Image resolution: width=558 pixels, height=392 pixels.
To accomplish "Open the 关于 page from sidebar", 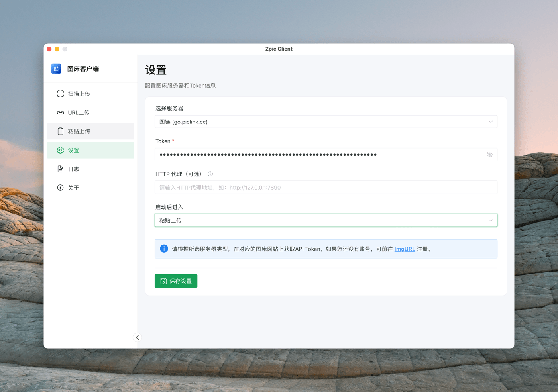I will pos(74,187).
